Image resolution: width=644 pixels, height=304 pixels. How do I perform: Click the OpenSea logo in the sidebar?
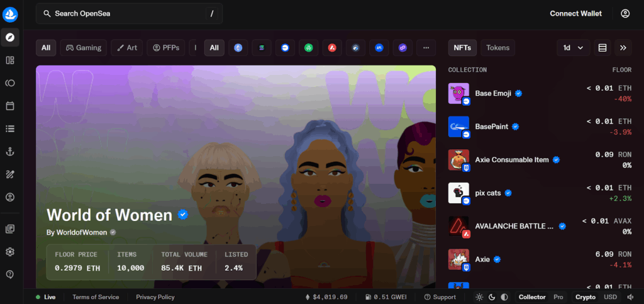(10, 13)
